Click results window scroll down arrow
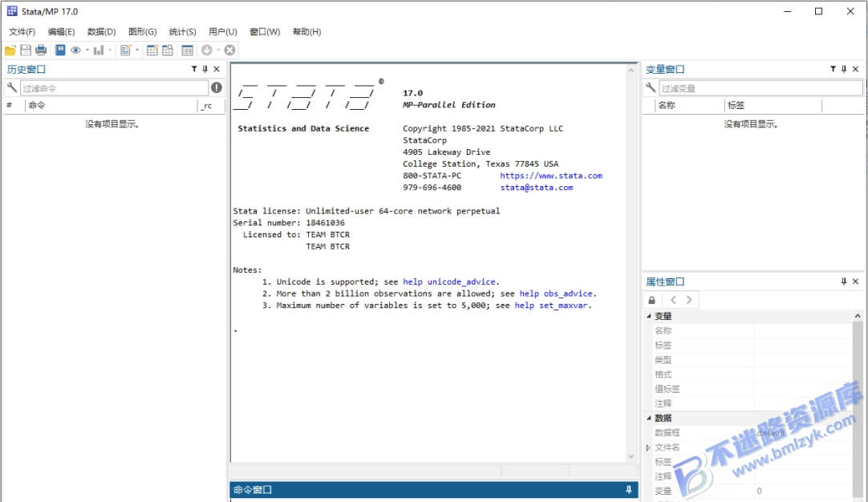 pyautogui.click(x=631, y=456)
